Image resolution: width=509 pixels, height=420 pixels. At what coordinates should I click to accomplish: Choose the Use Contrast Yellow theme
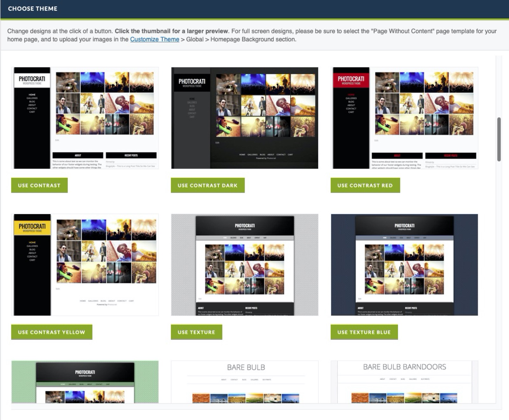52,332
